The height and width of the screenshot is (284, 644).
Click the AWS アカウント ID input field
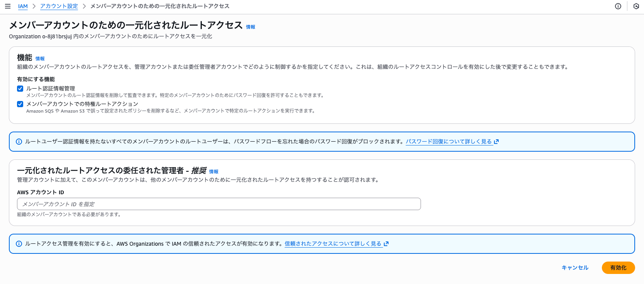[219, 204]
